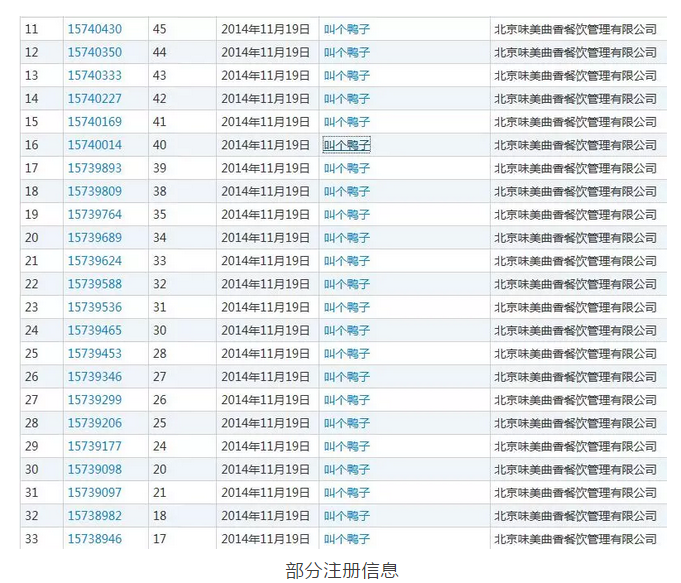Click the focused 叫个鸭子 link in row 16
The width and height of the screenshot is (681, 583).
(x=347, y=145)
